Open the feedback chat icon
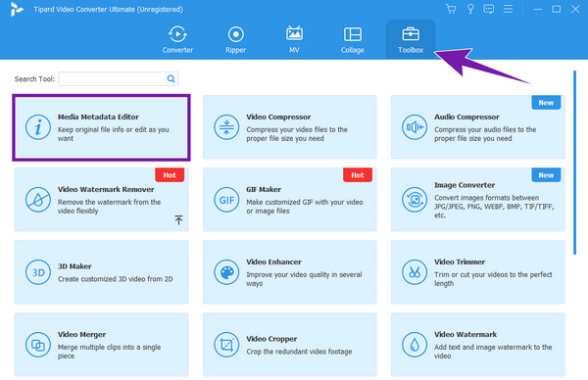 (489, 9)
